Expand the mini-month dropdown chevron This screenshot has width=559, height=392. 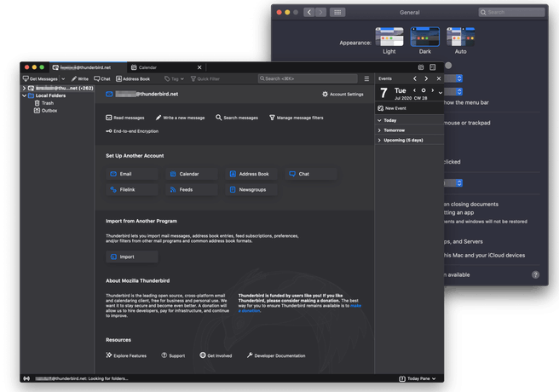pos(441,93)
